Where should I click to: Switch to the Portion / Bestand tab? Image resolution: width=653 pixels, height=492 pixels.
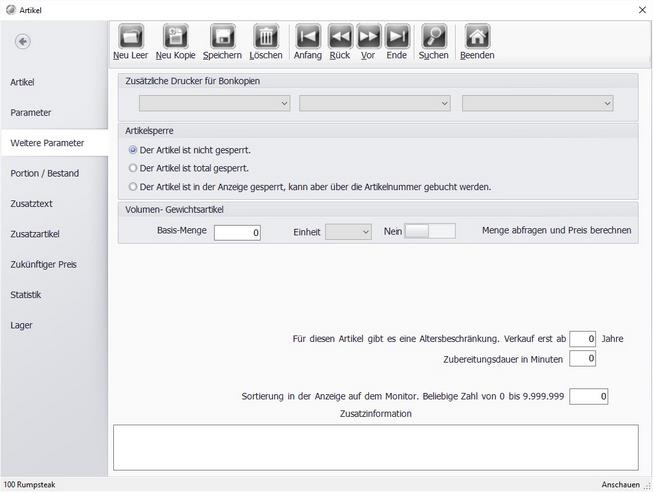click(45, 173)
